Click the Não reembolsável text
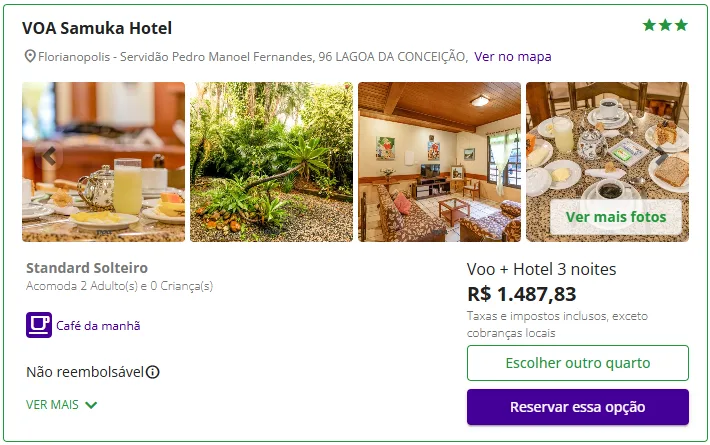This screenshot has width=710, height=445. [85, 372]
